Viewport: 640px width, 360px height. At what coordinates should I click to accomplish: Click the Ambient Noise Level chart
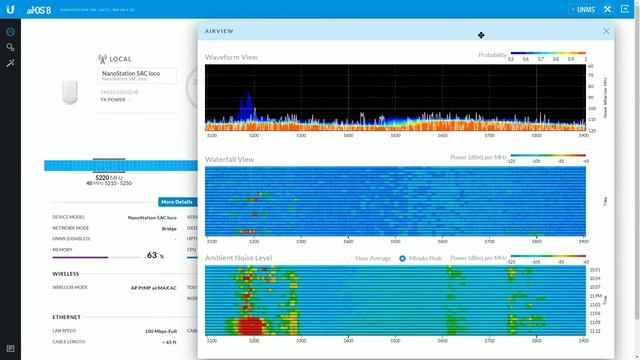pos(395,300)
